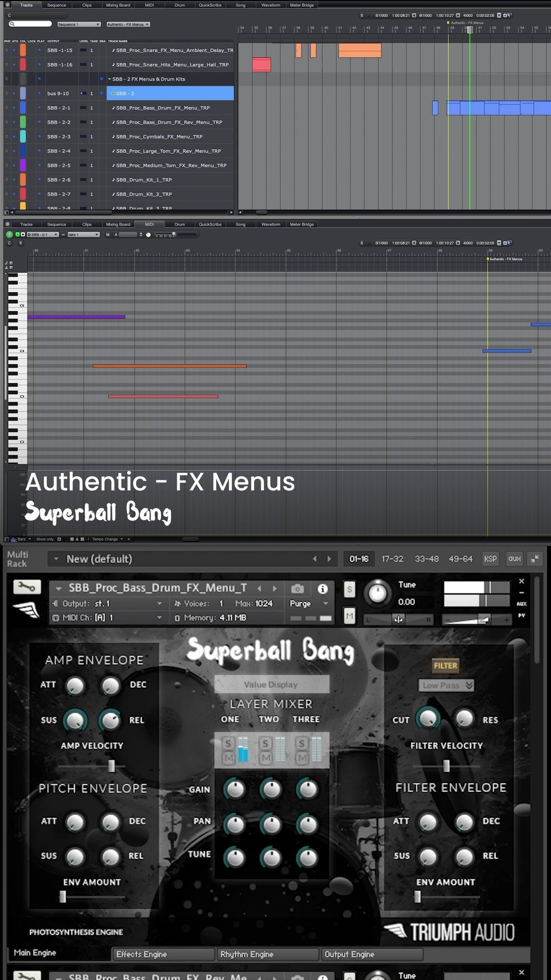
Task: Click the pitch ENV AMOUNT slider handle
Action: click(63, 897)
